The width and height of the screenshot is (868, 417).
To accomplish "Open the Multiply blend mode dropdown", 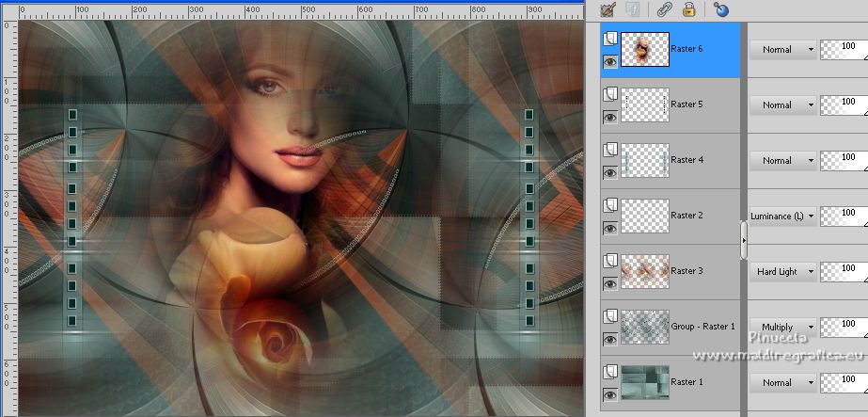I will point(783,327).
